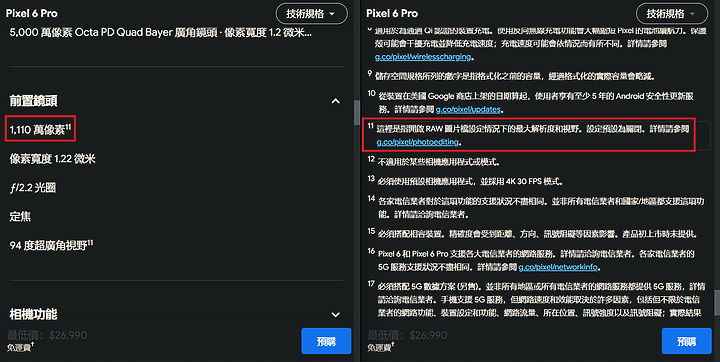Click the left panel vertical scrollbar

357,113
